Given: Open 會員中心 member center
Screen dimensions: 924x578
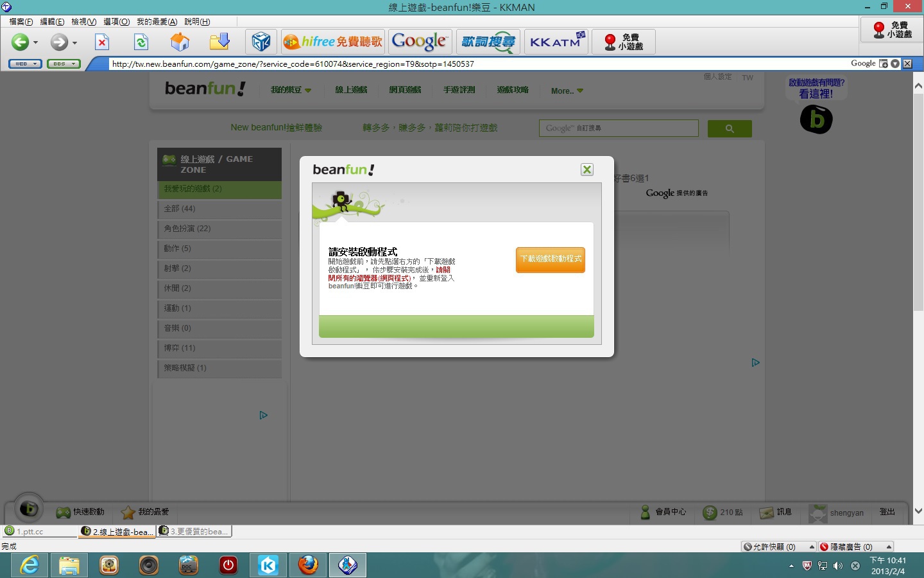Looking at the screenshot, I should pyautogui.click(x=663, y=512).
